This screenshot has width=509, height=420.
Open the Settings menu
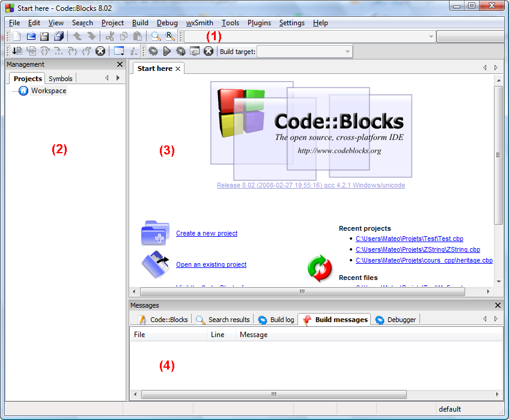tap(292, 23)
